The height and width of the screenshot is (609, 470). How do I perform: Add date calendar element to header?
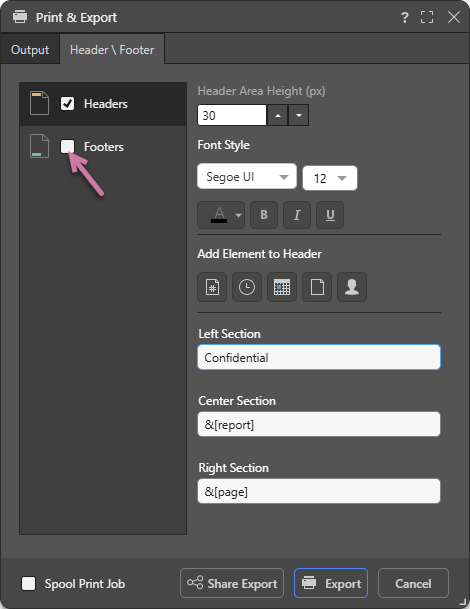pyautogui.click(x=282, y=287)
